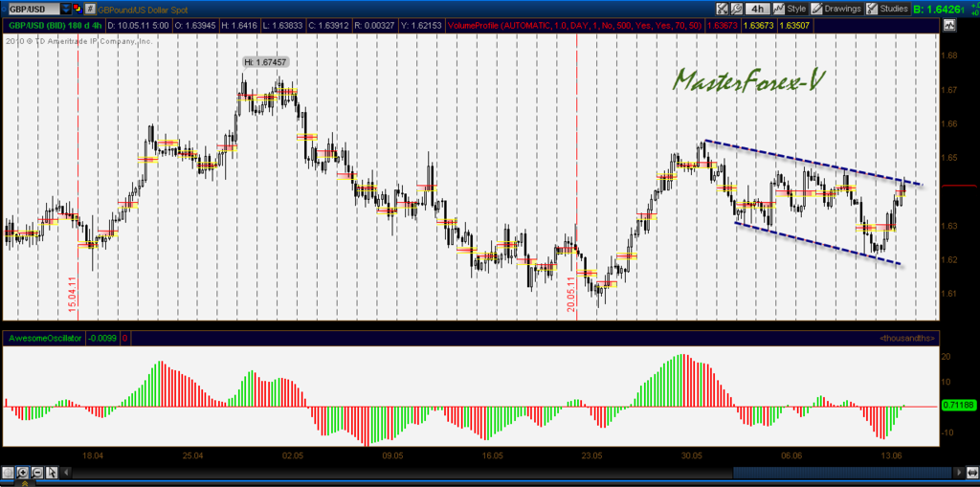Click the first square icon in bottom-left toolbar

coord(8,473)
